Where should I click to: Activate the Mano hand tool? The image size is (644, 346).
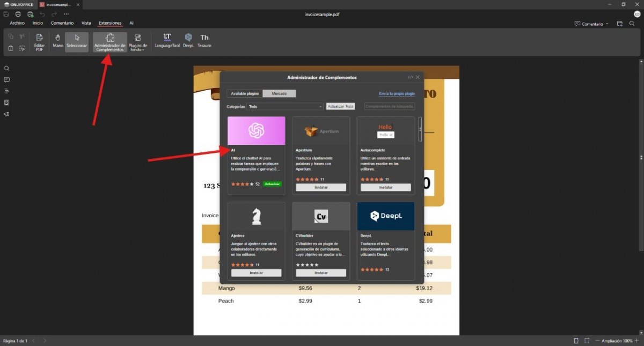click(58, 41)
